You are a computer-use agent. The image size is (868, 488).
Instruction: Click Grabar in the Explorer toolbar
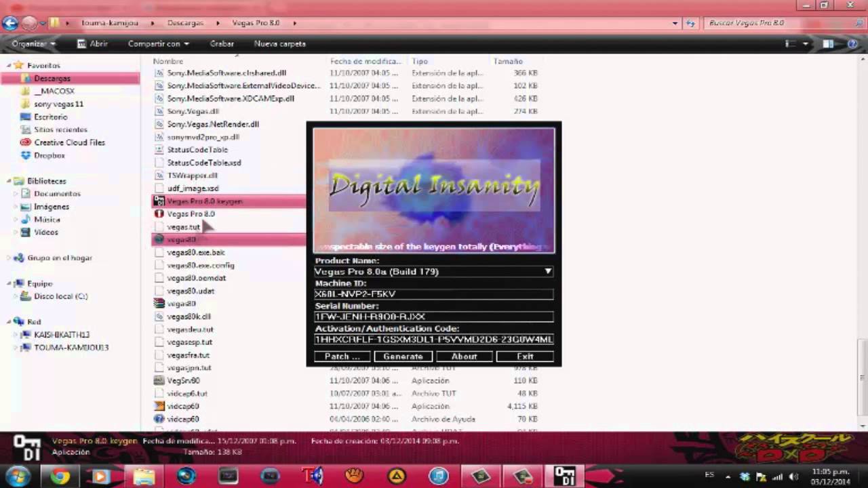[222, 43]
